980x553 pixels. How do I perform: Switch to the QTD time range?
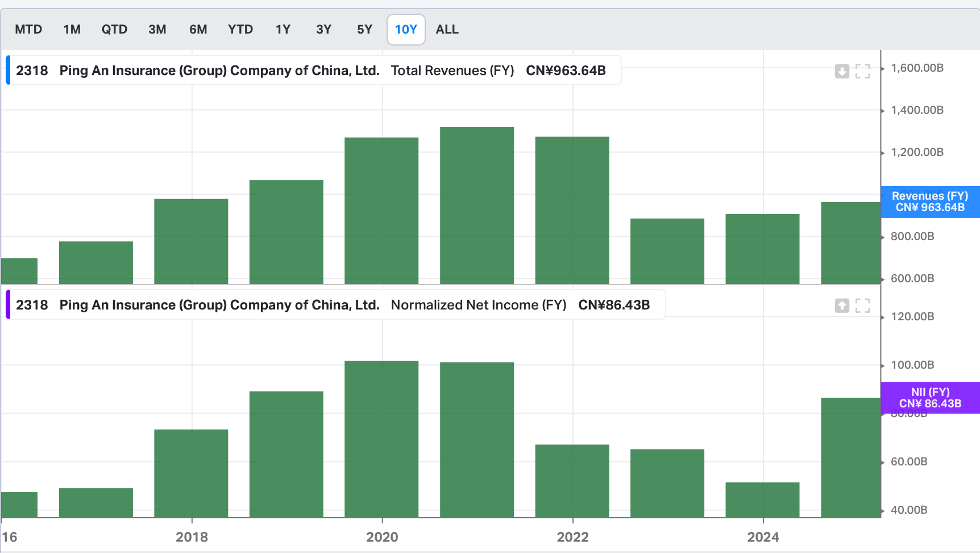[114, 29]
